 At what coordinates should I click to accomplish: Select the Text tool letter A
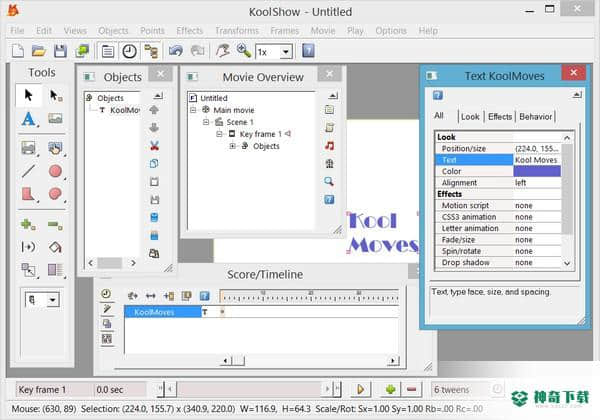[29, 119]
